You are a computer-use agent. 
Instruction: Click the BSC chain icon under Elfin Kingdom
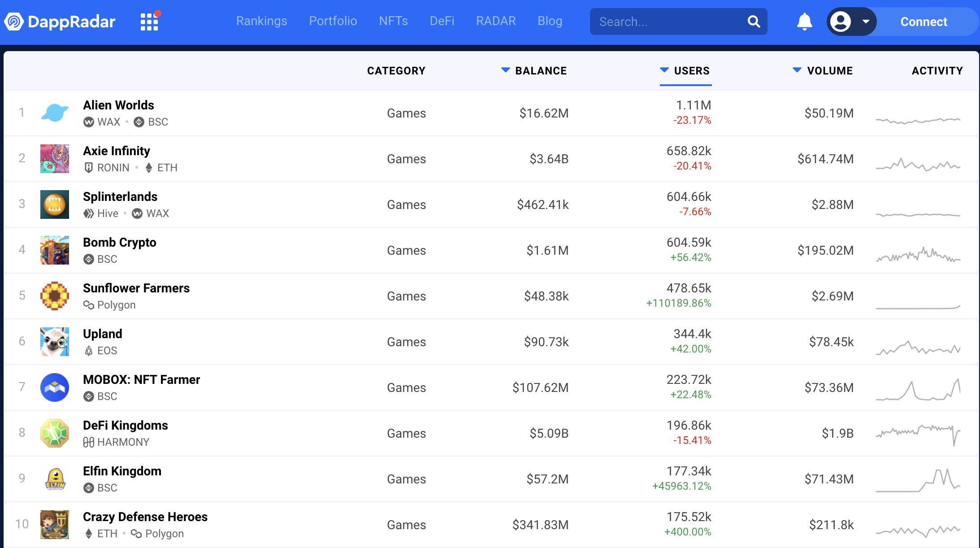[89, 488]
